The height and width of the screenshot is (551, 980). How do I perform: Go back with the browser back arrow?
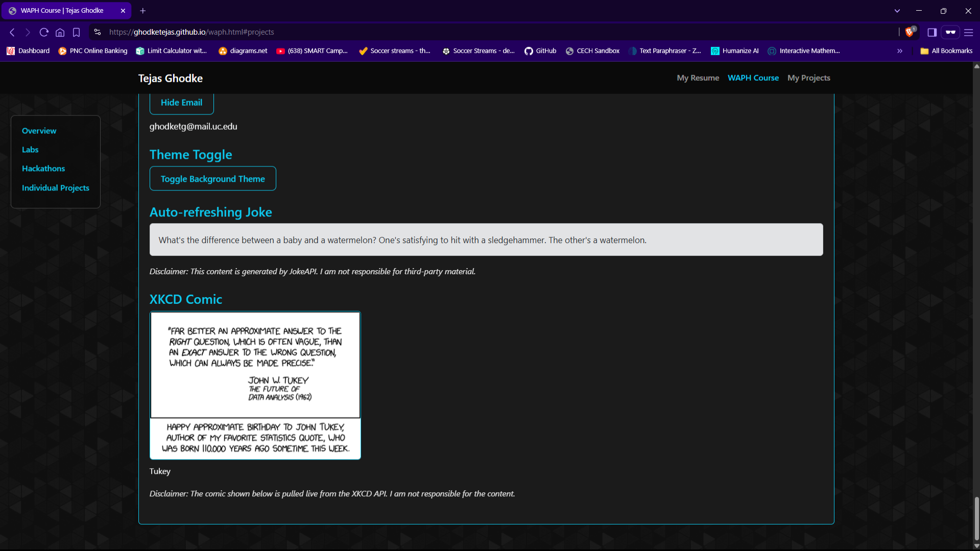(x=12, y=32)
